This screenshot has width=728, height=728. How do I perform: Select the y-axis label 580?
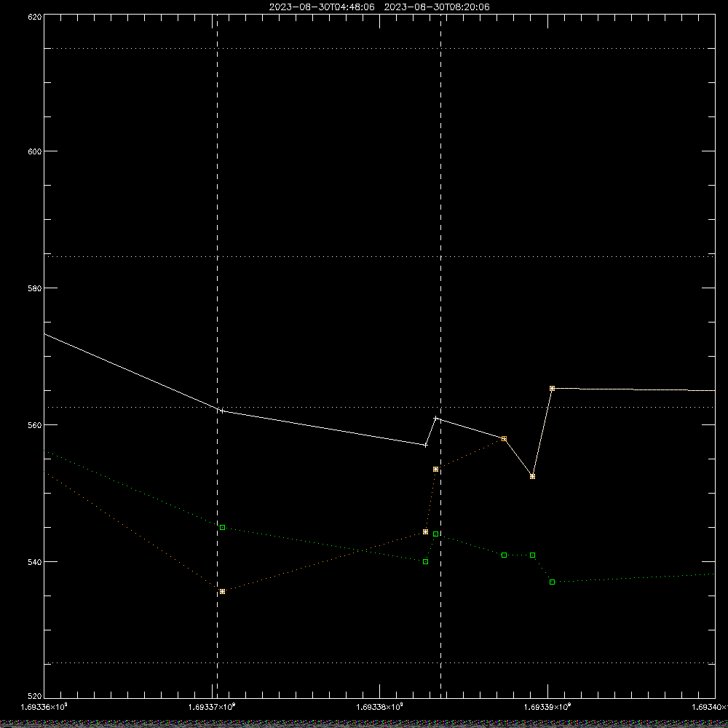click(x=35, y=288)
